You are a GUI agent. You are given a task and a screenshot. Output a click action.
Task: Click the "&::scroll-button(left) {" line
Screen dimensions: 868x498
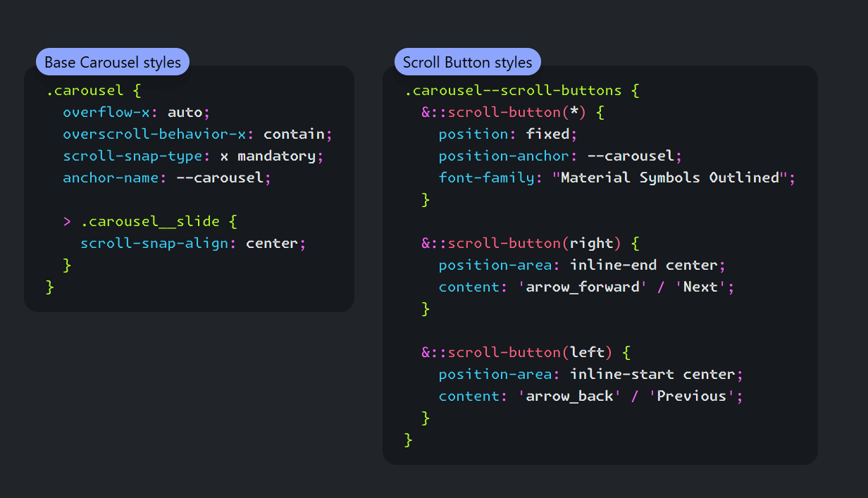coord(526,352)
